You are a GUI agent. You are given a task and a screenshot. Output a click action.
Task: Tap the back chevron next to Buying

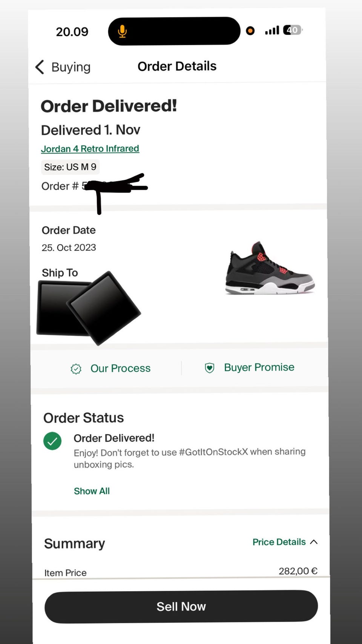pyautogui.click(x=40, y=67)
